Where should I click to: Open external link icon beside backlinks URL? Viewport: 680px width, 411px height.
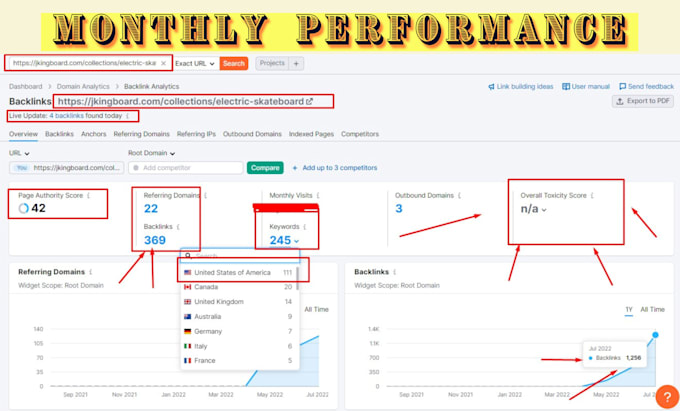click(x=309, y=101)
